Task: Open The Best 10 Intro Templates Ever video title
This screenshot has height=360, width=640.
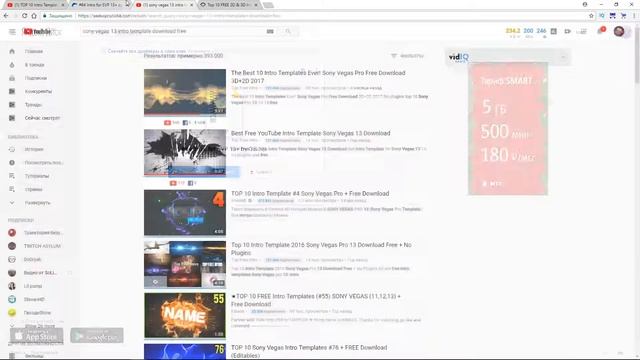Action: tap(318, 77)
